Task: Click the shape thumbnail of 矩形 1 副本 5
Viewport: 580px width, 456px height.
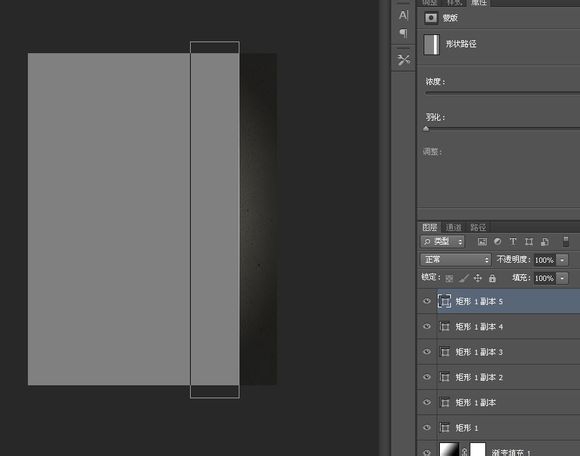Action: [x=444, y=301]
